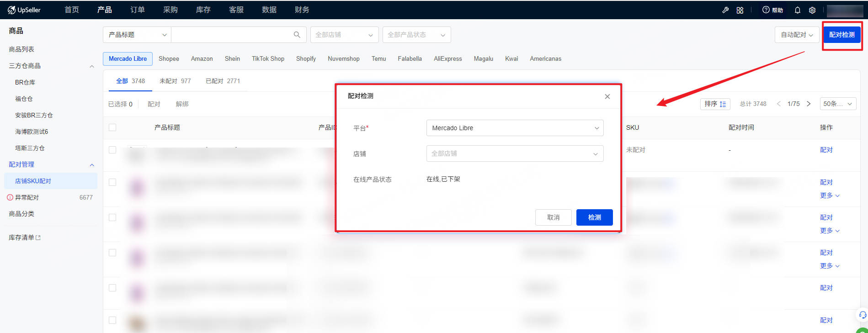Collapse the 三方仓商品 sidebar section
Screen dimensions: 868x333
tap(92, 66)
